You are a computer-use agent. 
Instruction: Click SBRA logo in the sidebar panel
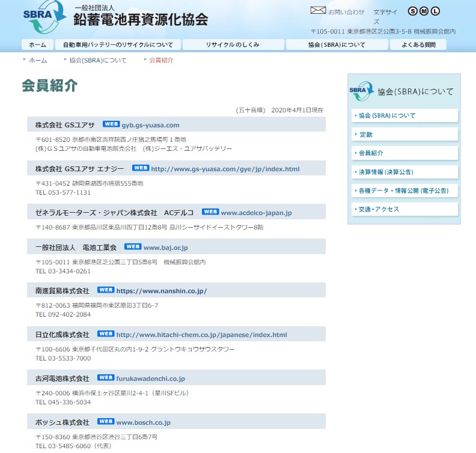(x=362, y=91)
